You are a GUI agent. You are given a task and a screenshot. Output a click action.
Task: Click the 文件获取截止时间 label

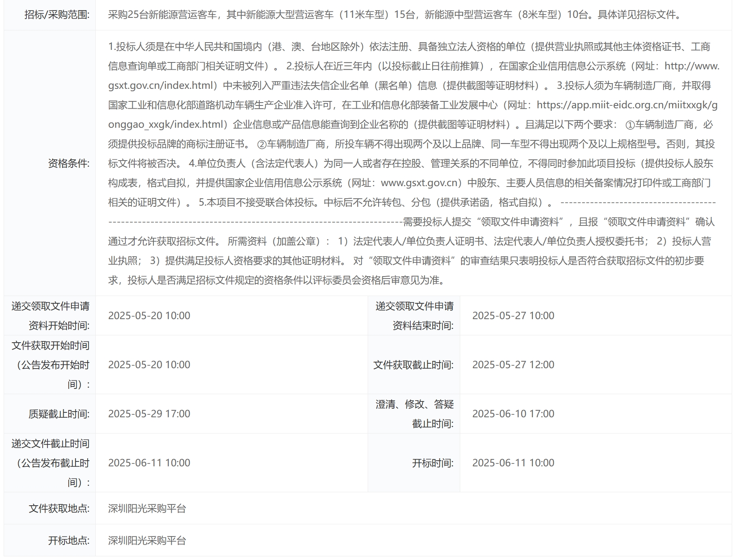pos(414,365)
